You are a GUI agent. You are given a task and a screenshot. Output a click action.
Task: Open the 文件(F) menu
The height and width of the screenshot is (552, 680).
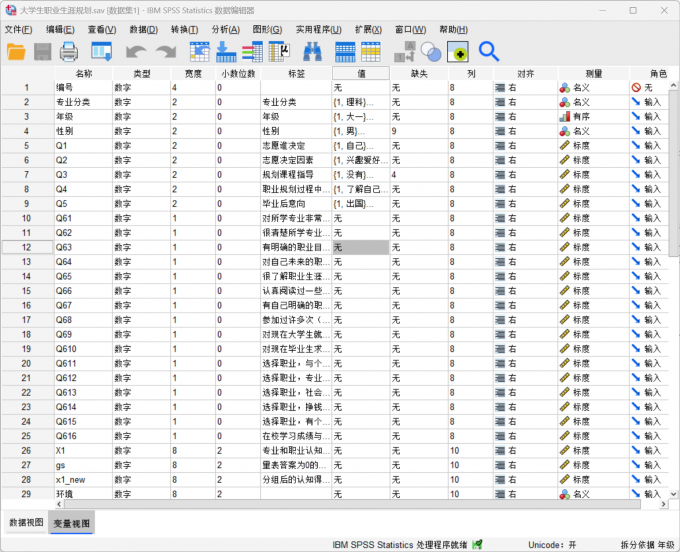pyautogui.click(x=18, y=29)
